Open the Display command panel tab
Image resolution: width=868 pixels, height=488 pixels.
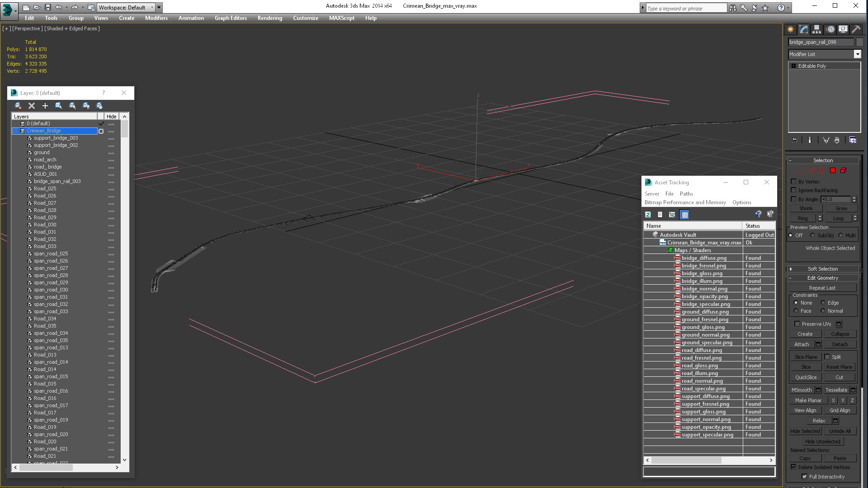tap(843, 29)
